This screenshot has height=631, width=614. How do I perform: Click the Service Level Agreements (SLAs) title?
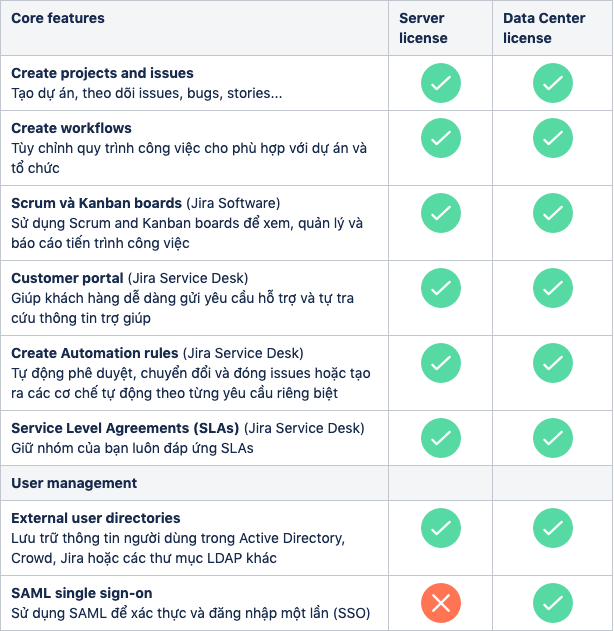tap(125, 428)
